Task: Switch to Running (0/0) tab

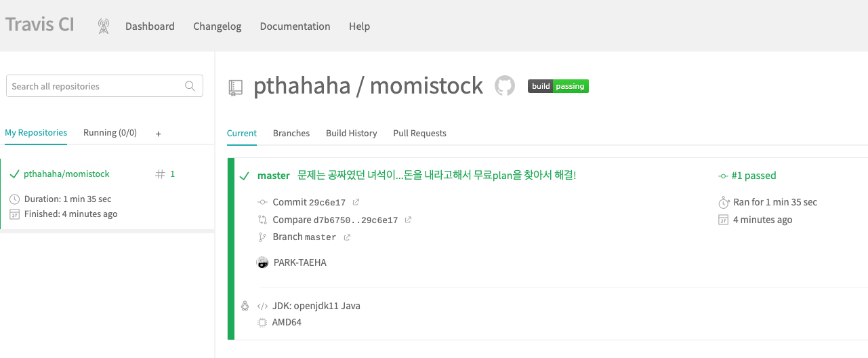Action: click(x=110, y=133)
